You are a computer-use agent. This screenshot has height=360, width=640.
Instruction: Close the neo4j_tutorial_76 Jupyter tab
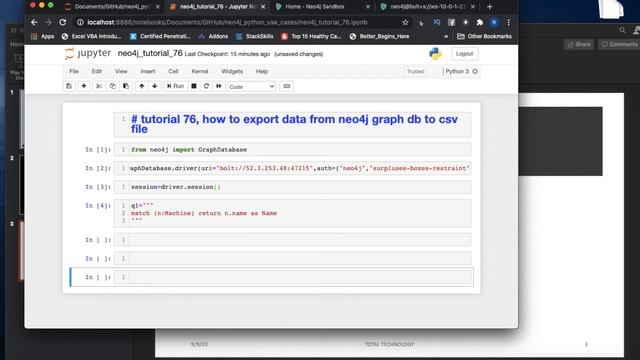pos(263,7)
